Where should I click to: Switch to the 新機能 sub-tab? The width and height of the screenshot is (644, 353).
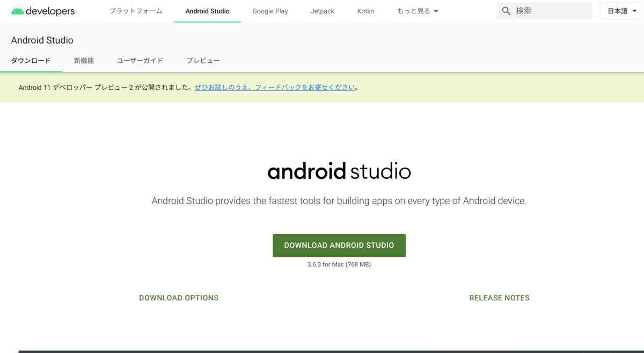click(x=84, y=61)
